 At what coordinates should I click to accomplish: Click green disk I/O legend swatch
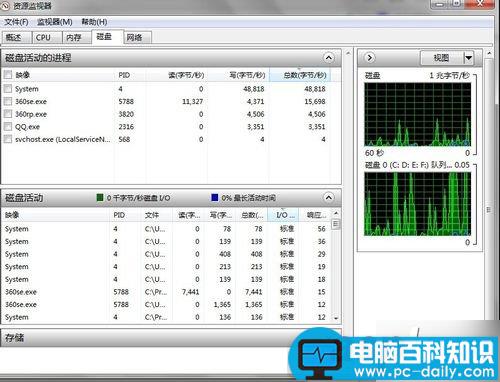100,198
